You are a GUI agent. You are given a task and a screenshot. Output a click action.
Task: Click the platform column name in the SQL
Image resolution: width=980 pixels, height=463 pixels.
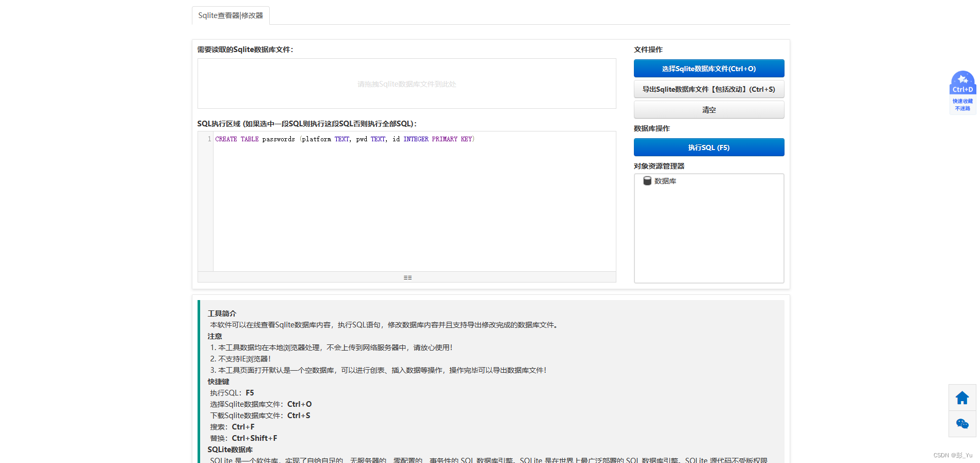point(317,139)
